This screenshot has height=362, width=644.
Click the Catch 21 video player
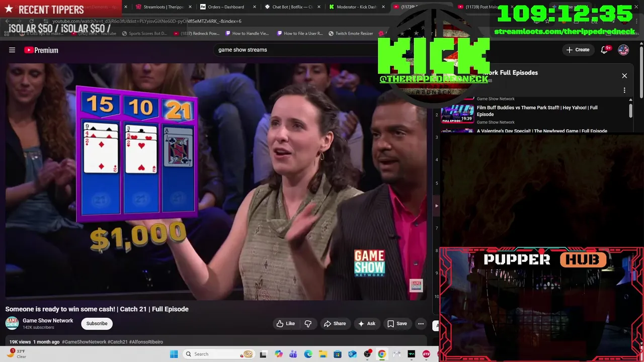coord(216,181)
